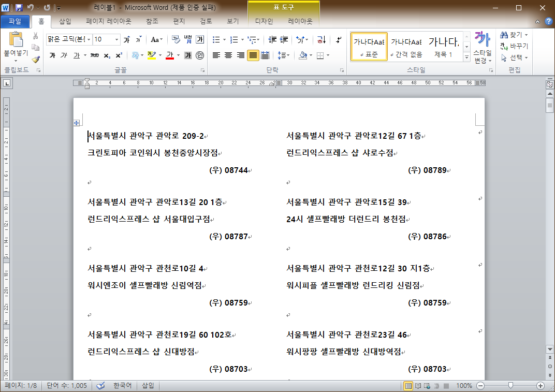Apply the 제목 1 heading style
This screenshot has height=392, width=555.
(444, 47)
